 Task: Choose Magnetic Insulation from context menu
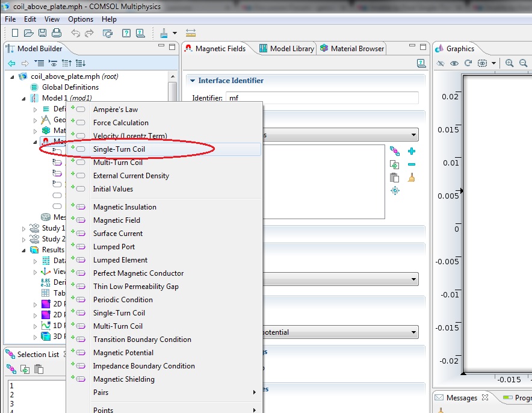click(x=125, y=207)
